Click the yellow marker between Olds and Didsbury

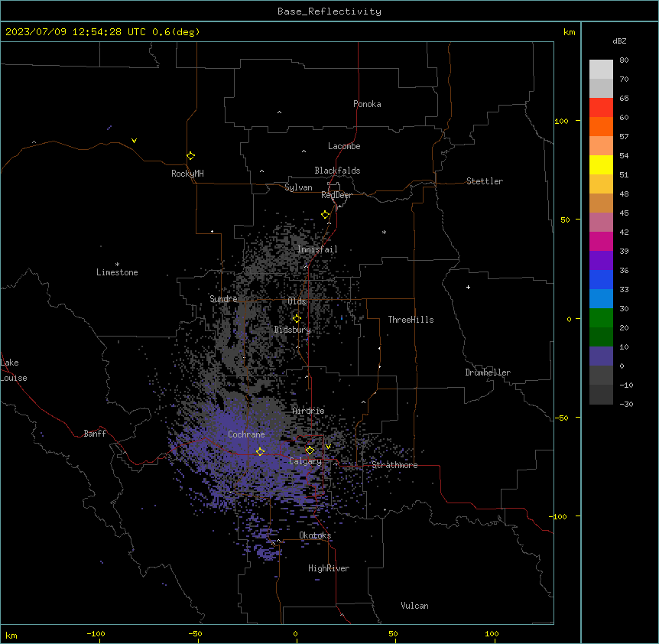(x=297, y=318)
